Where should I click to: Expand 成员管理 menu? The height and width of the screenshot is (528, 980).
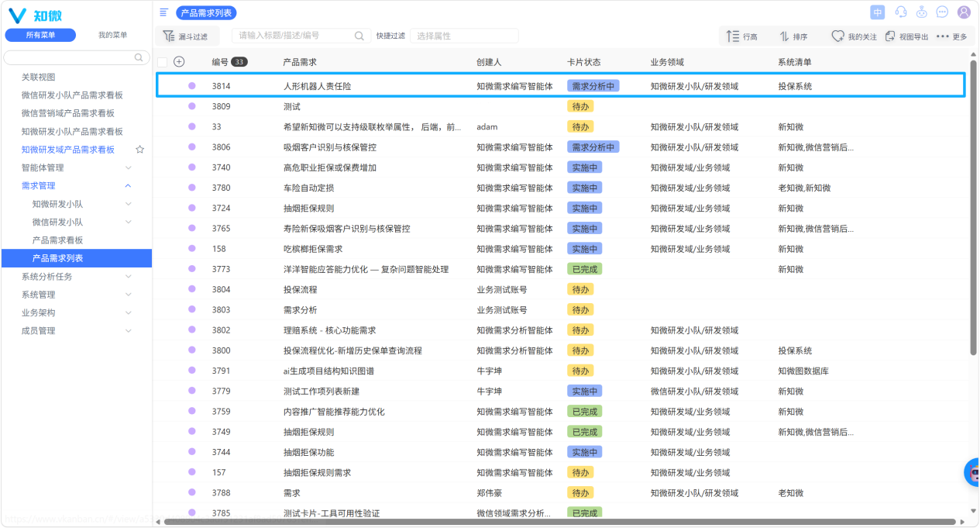pyautogui.click(x=129, y=330)
